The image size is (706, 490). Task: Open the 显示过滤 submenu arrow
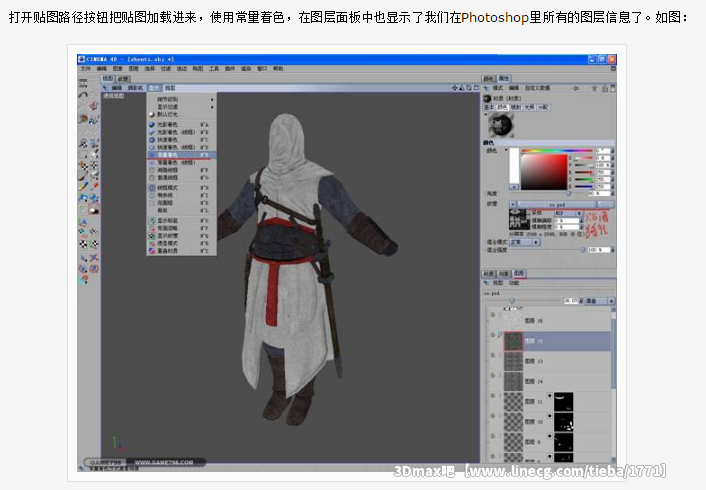(212, 107)
